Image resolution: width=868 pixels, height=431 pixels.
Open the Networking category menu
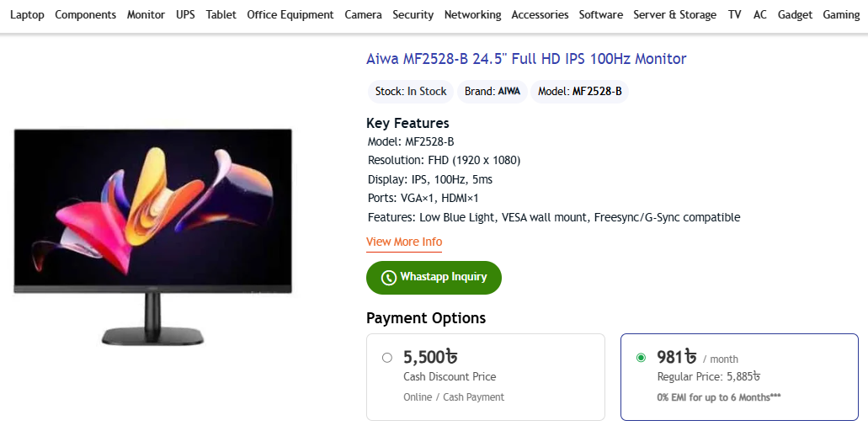(473, 15)
